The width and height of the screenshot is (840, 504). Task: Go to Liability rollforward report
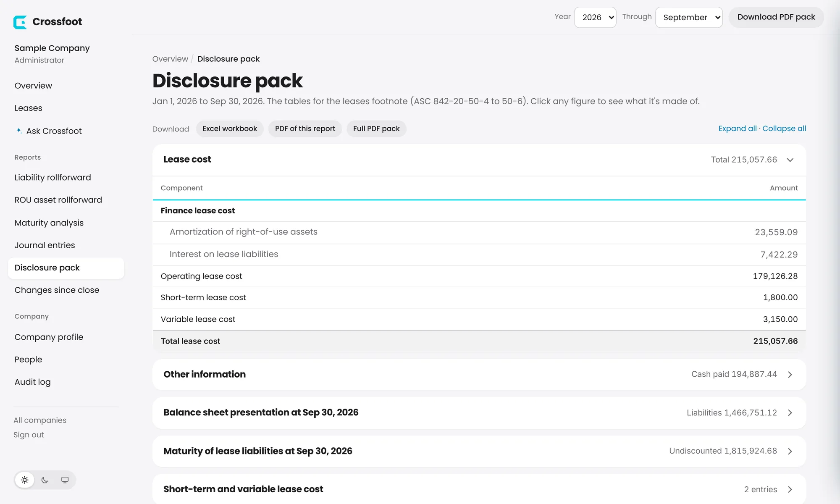point(52,177)
